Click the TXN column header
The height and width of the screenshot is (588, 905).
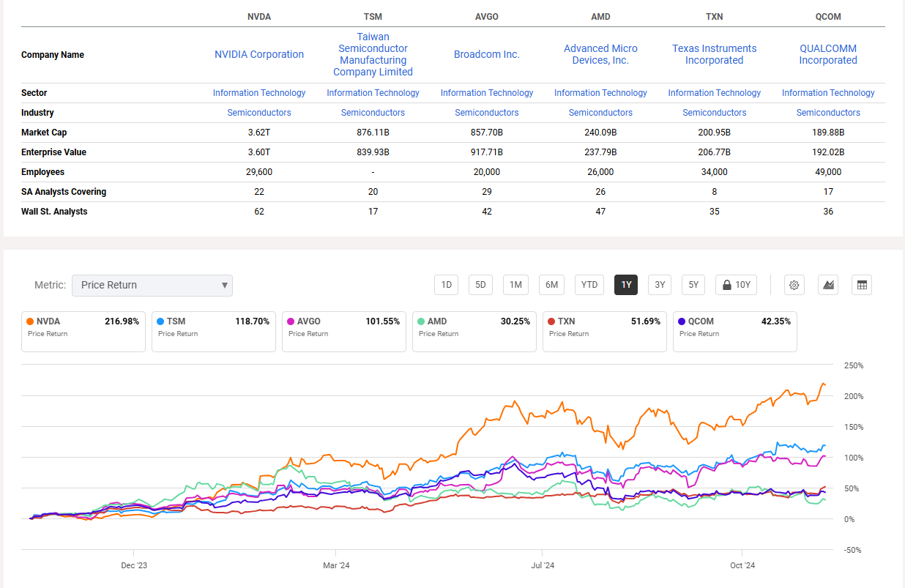[715, 17]
